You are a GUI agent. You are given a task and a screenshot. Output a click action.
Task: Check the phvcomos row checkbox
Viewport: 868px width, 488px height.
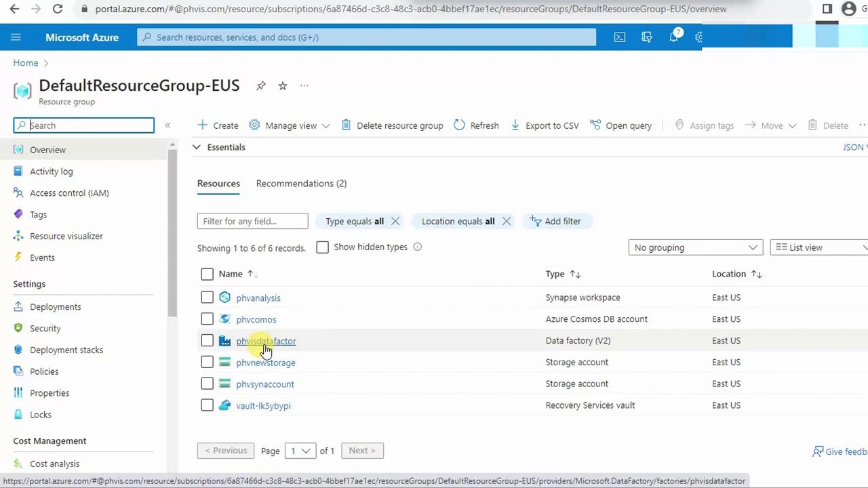click(208, 319)
